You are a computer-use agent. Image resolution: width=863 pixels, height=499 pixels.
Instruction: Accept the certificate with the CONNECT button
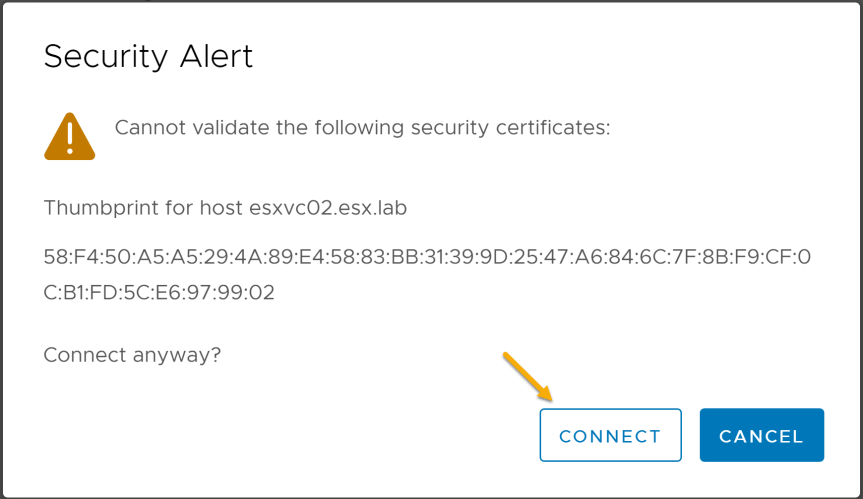[610, 435]
